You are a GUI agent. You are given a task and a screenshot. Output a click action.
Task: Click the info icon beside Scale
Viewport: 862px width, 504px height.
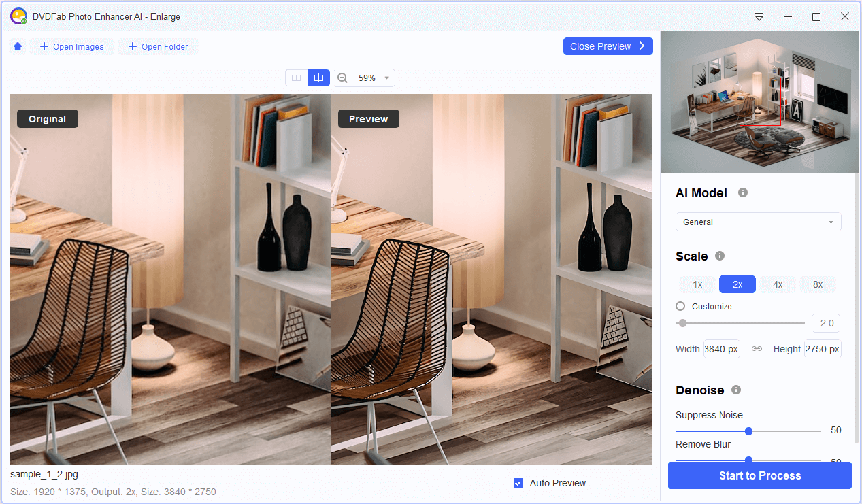point(719,256)
